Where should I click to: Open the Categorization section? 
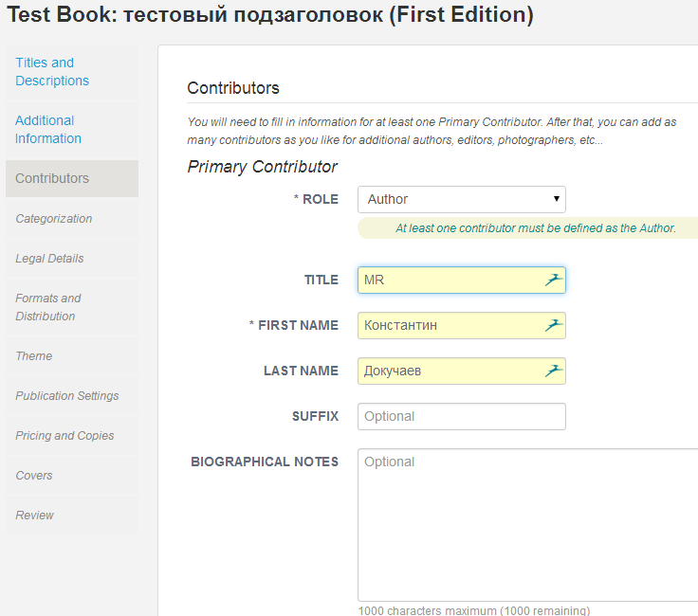tap(72, 218)
